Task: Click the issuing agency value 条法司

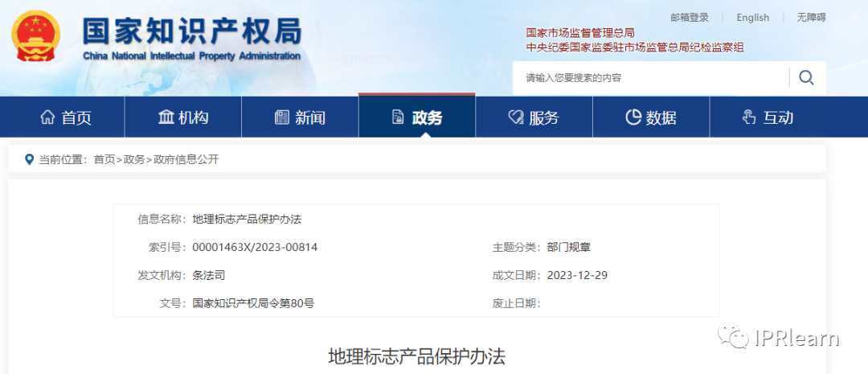Action: coord(208,275)
